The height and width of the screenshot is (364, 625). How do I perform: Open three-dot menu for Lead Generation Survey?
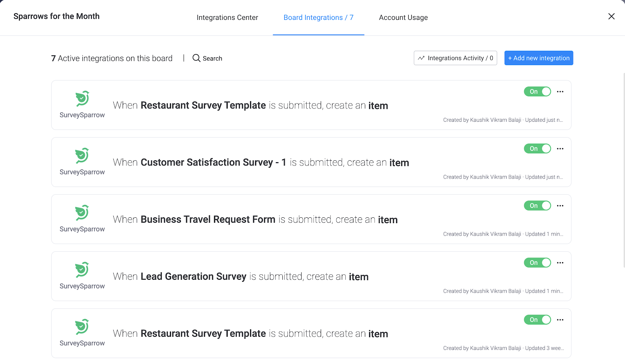560,263
